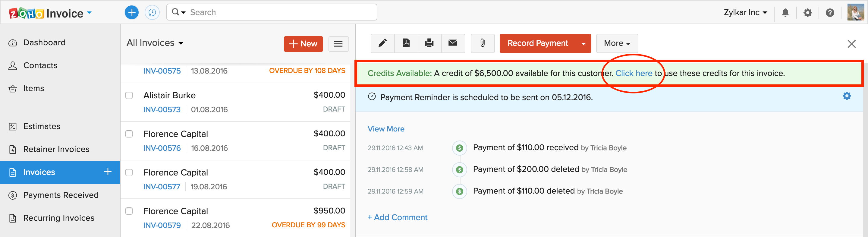The image size is (868, 237).
Task: Open notifications bell icon
Action: [x=785, y=13]
